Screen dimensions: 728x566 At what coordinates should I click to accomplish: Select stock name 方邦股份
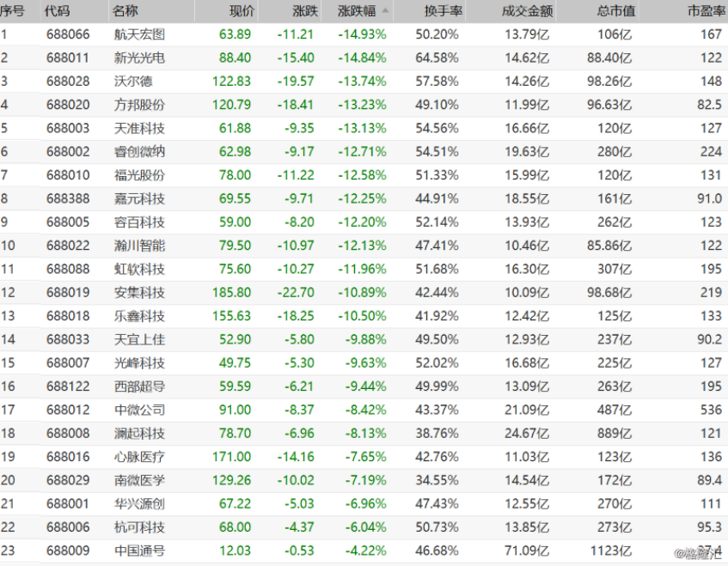coord(139,105)
